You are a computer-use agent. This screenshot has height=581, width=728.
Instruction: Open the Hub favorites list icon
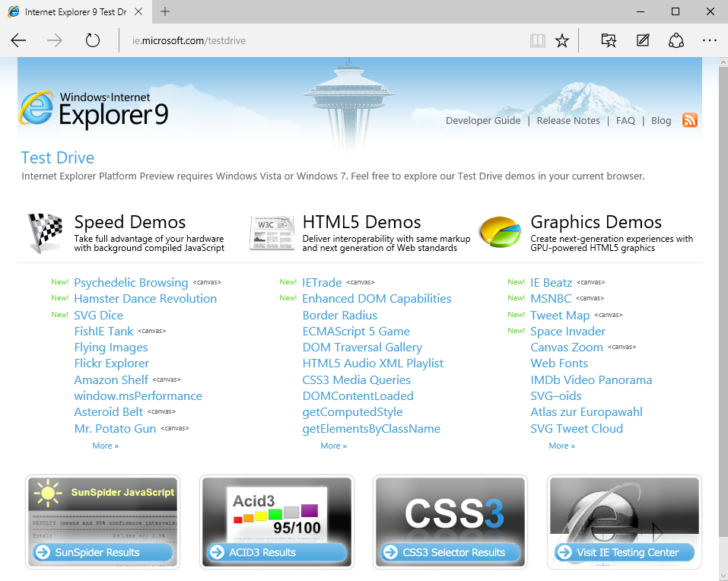pyautogui.click(x=608, y=41)
